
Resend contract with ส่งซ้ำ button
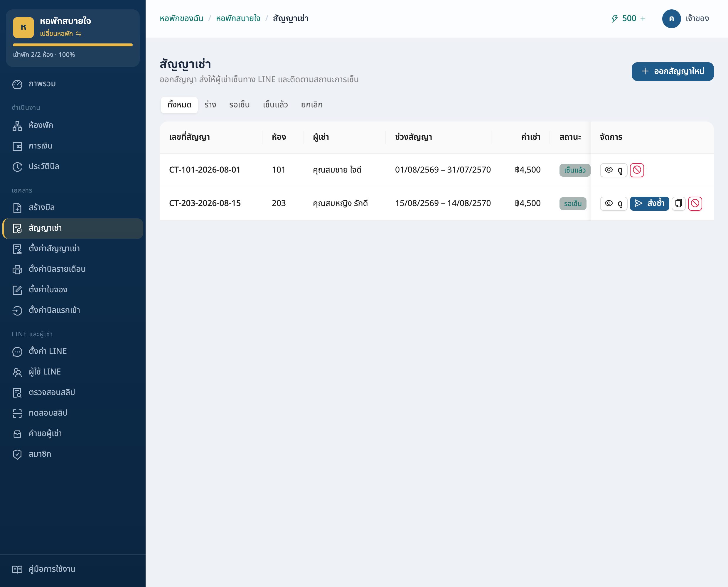click(x=649, y=204)
